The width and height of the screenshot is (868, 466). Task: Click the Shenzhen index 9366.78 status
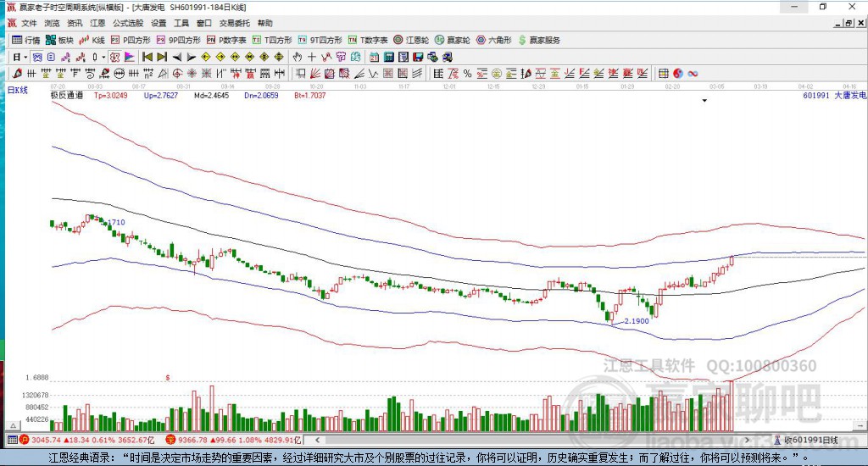(x=234, y=440)
